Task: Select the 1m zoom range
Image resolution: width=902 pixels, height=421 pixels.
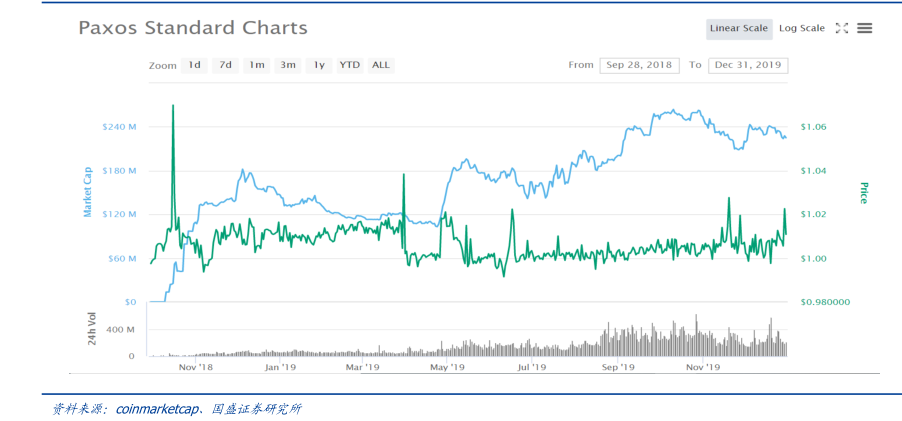Action: [257, 65]
